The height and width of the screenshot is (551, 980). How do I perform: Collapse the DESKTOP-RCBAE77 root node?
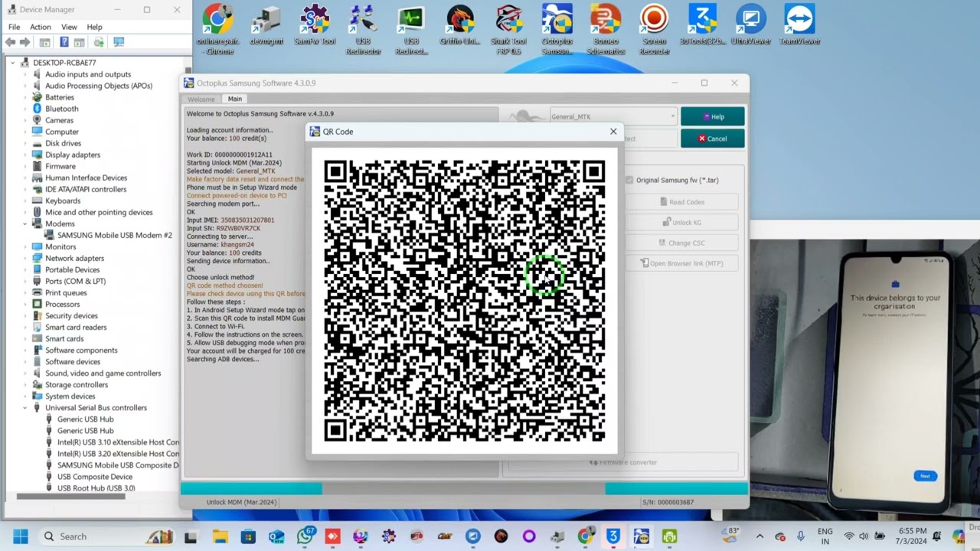point(12,63)
